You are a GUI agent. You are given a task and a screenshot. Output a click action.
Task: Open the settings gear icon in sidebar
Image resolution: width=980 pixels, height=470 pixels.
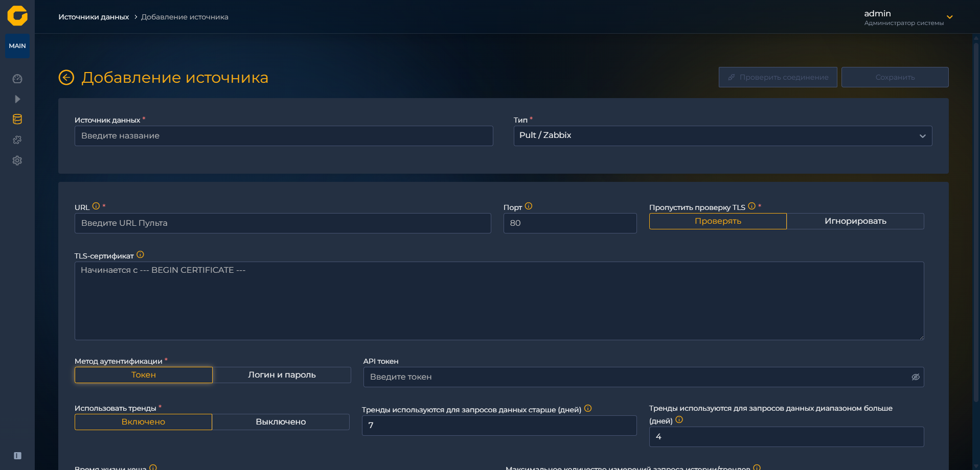pyautogui.click(x=17, y=160)
